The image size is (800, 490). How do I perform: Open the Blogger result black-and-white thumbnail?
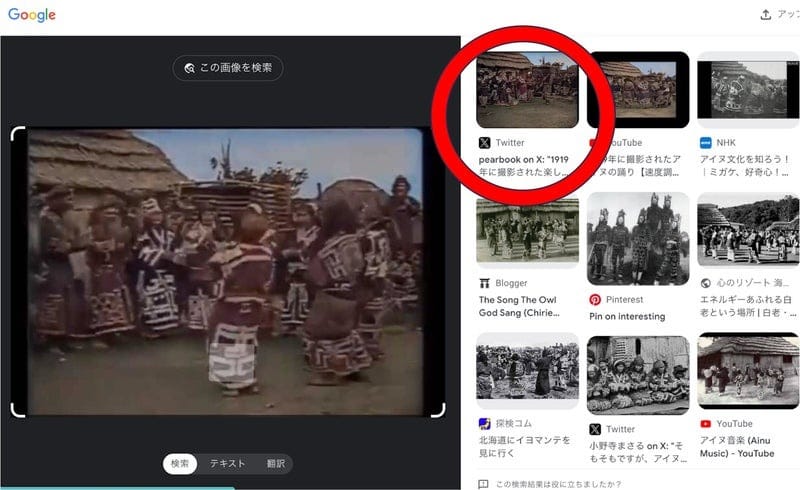click(528, 231)
